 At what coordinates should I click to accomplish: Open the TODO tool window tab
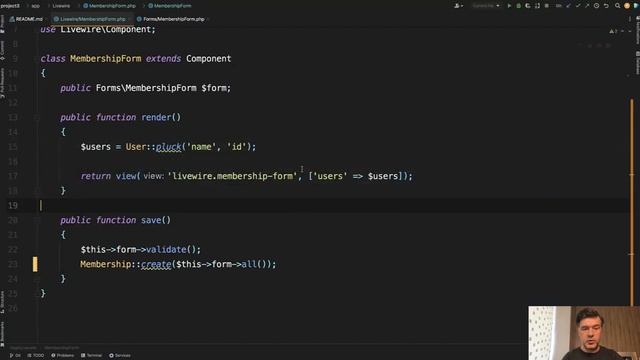(36, 356)
